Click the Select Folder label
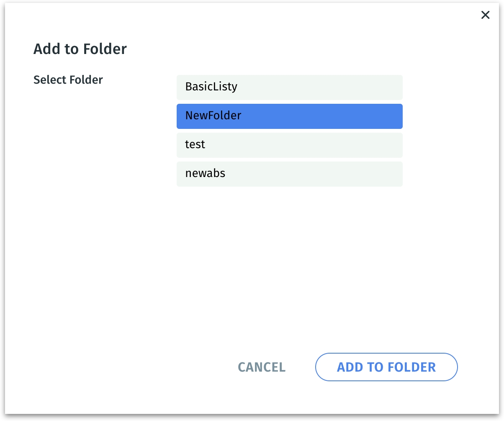Image resolution: width=504 pixels, height=421 pixels. click(x=68, y=80)
